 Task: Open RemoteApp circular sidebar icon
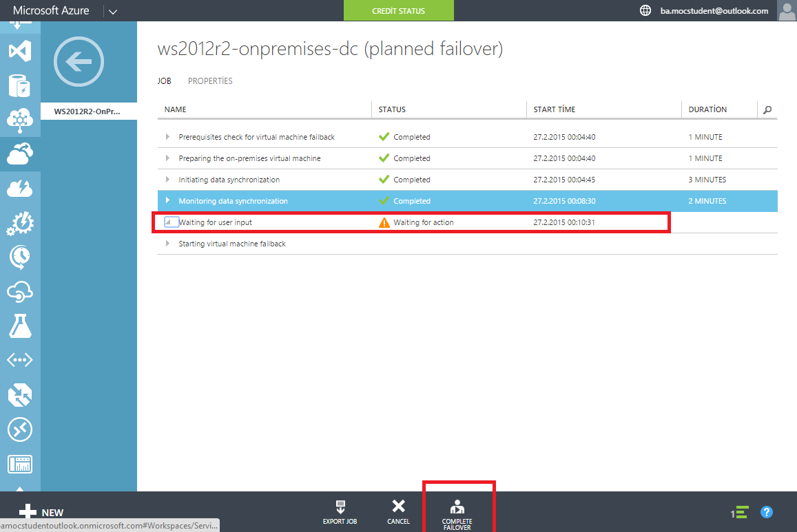pos(20,430)
